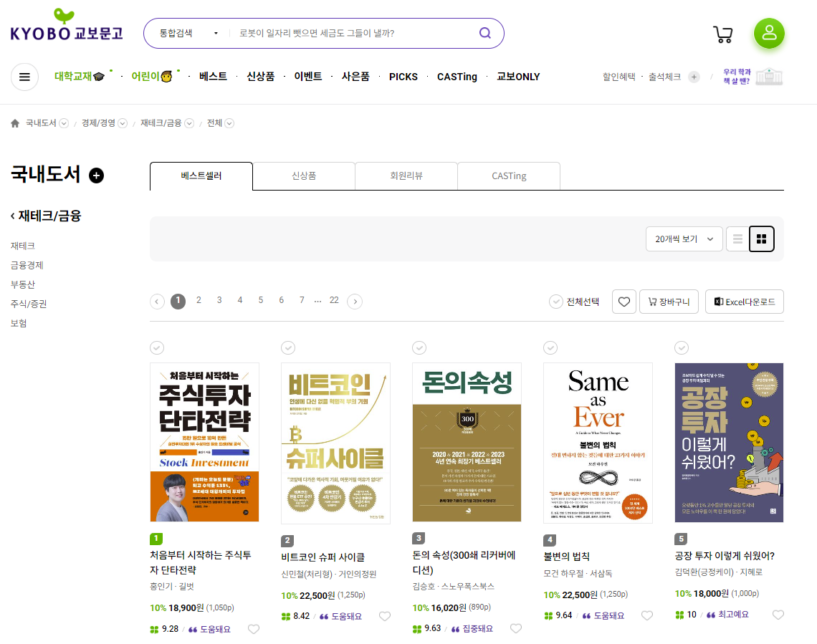
Task: Open 베스트 in top navigation
Action: [x=213, y=77]
